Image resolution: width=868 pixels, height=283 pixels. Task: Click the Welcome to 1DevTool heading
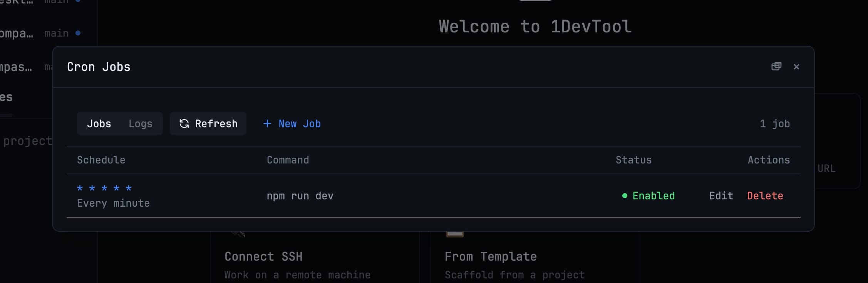535,27
